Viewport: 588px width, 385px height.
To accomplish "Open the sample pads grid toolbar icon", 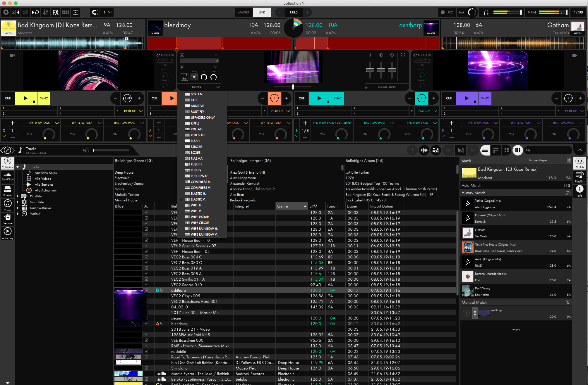I will (x=65, y=12).
